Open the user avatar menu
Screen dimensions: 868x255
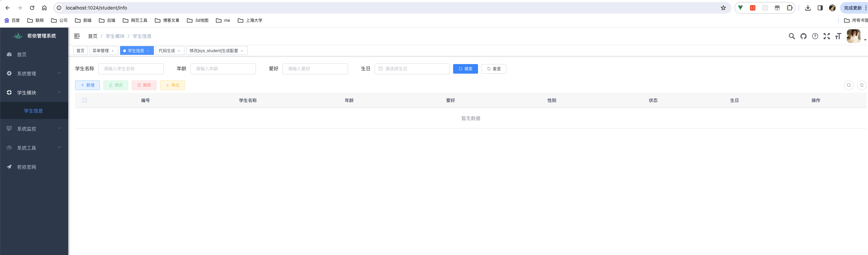click(853, 36)
